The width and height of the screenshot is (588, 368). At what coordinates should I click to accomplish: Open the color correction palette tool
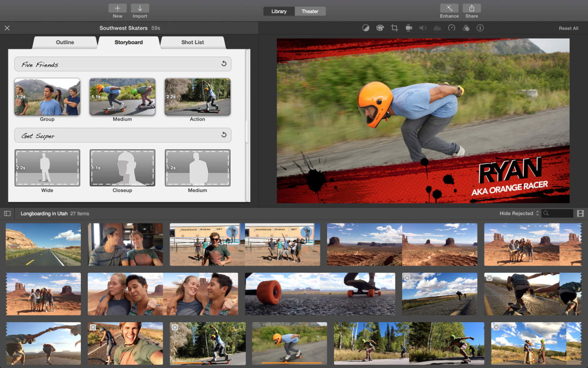[380, 28]
